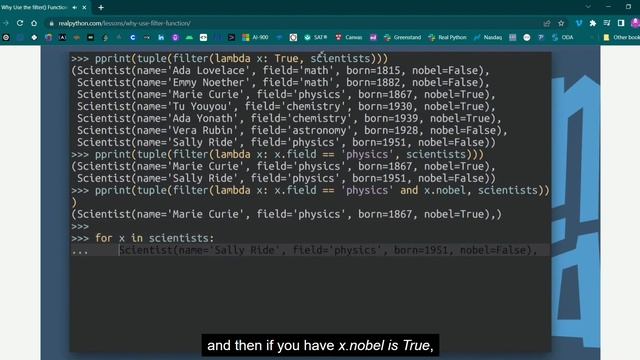Open the profile avatar menu

[x=635, y=23]
